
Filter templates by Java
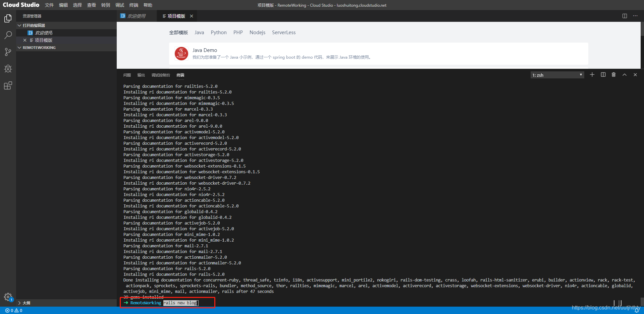pyautogui.click(x=199, y=33)
